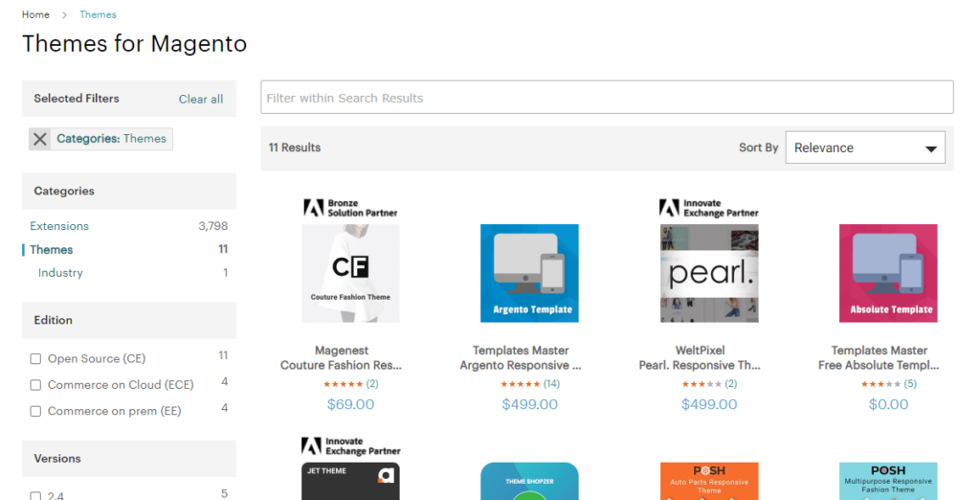Screen dimensions: 980x500
Task: Click the Clear all filters link
Action: [201, 100]
